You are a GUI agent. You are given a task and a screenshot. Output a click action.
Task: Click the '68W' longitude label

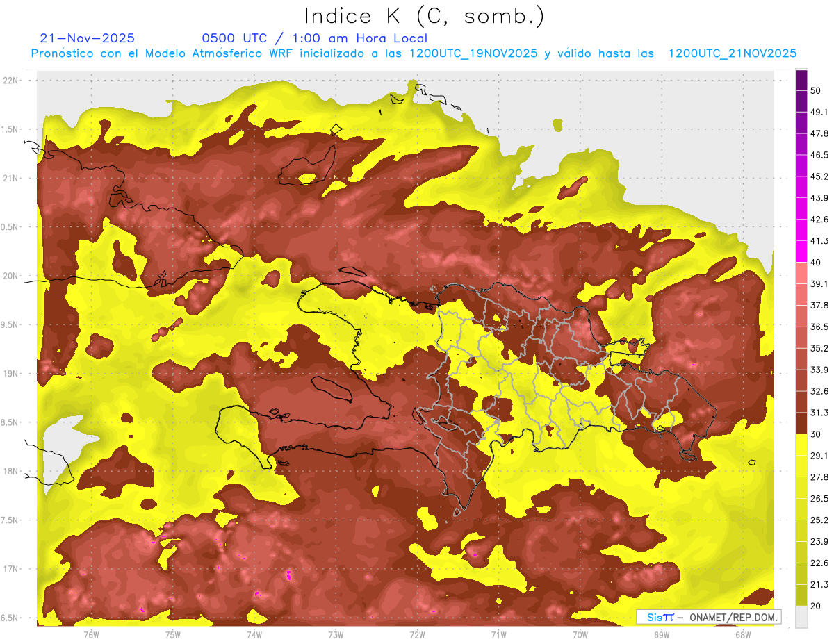[742, 635]
